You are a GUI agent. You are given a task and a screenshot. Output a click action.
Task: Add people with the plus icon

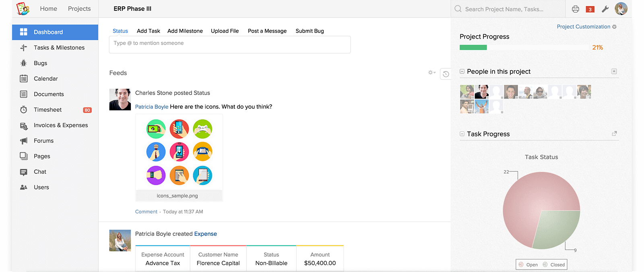point(614,71)
